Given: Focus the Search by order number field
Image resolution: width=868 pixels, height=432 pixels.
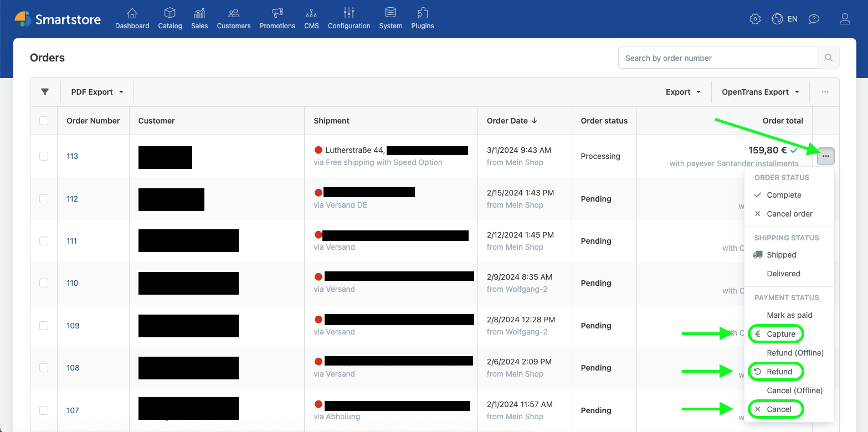Looking at the screenshot, I should click(x=718, y=58).
